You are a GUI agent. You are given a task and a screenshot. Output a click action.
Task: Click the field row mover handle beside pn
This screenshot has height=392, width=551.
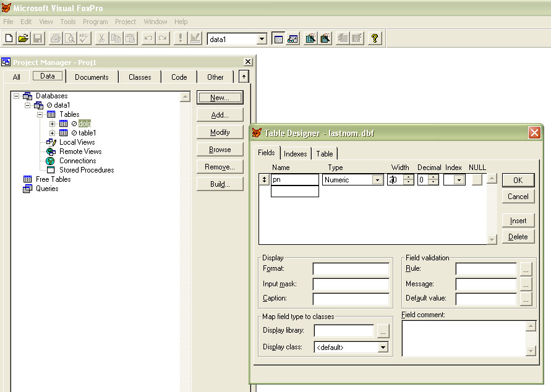tap(265, 180)
